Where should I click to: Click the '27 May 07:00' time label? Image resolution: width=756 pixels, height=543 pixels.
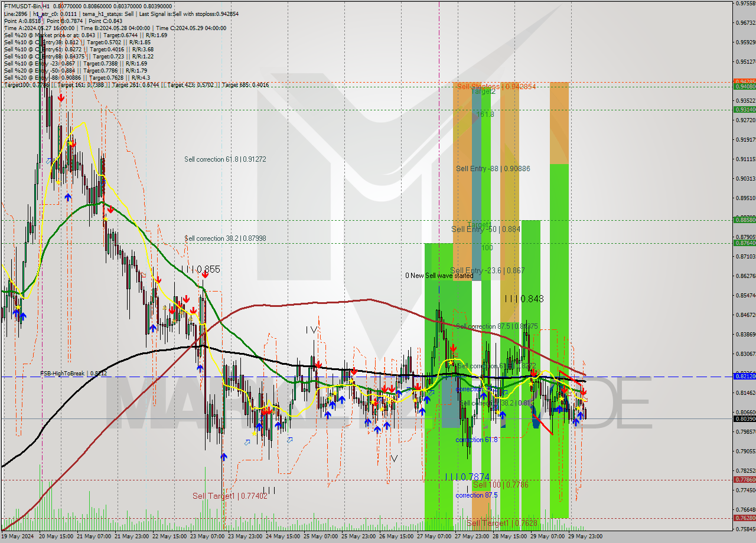(x=433, y=537)
